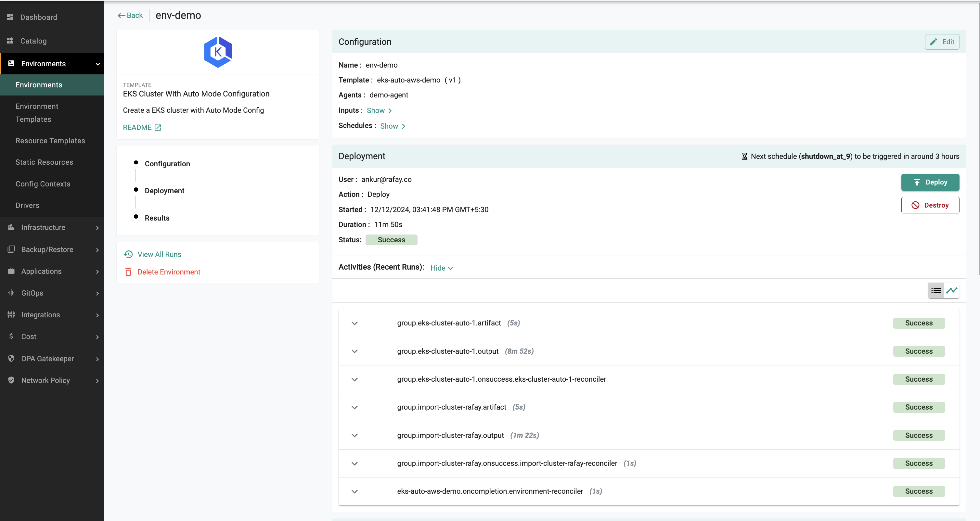The image size is (980, 521).
Task: Expand environment-reconciler oncompletion row
Action: point(355,491)
